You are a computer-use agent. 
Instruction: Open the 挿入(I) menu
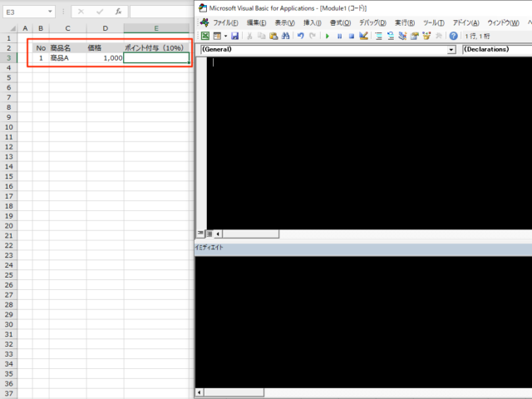click(312, 22)
